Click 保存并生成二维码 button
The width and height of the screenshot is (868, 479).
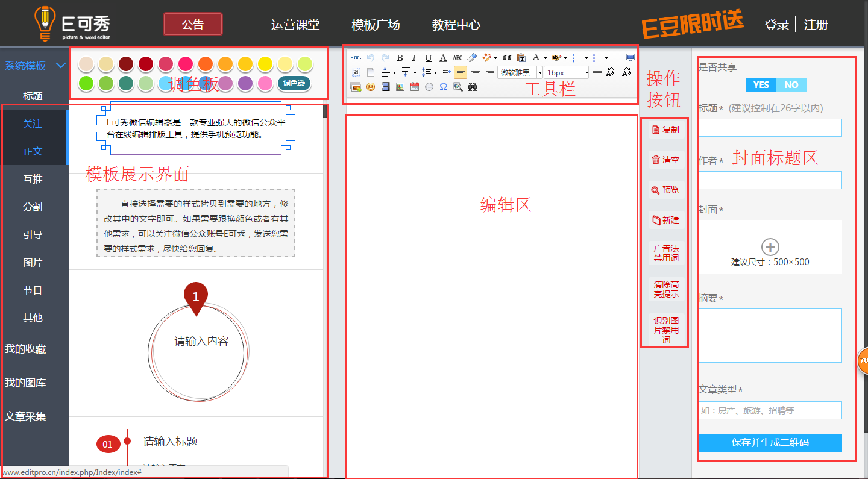click(x=770, y=442)
